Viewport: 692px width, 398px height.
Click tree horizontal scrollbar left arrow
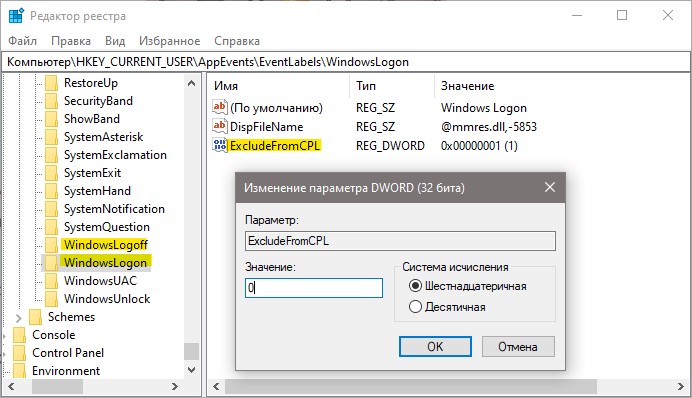tap(11, 387)
